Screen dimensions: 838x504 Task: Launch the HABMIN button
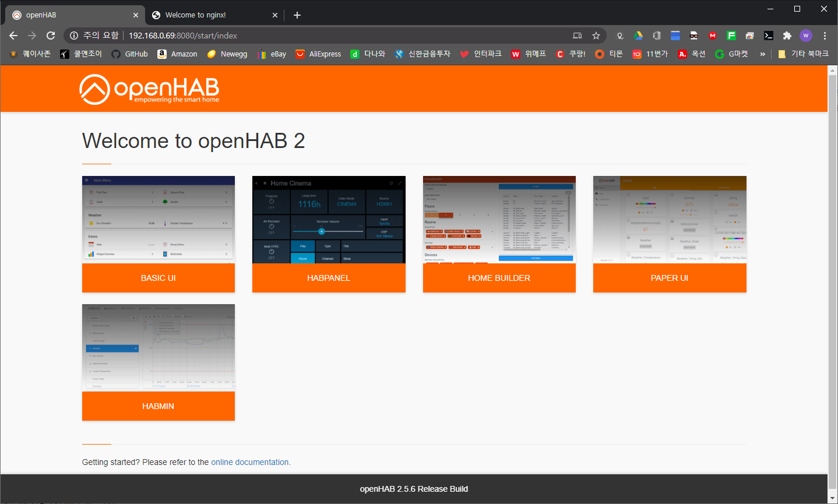pyautogui.click(x=159, y=406)
